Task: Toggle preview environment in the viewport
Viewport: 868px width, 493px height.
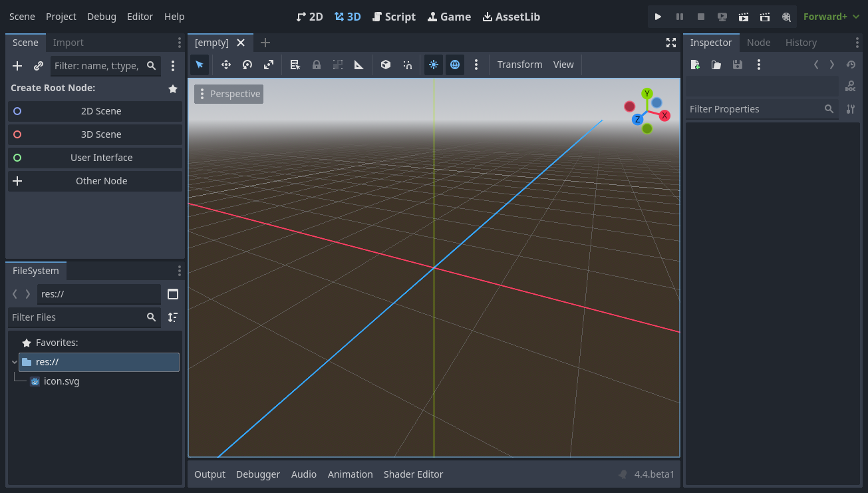Action: coord(455,65)
